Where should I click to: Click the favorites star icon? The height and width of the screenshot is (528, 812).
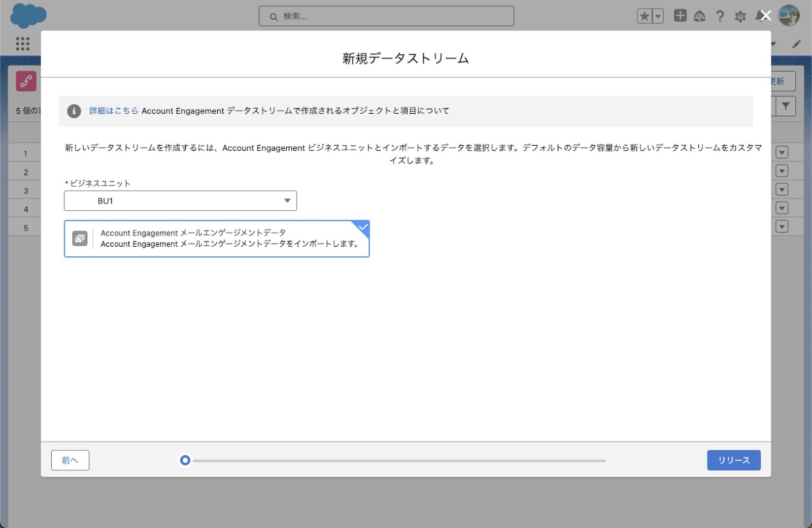[x=645, y=16]
